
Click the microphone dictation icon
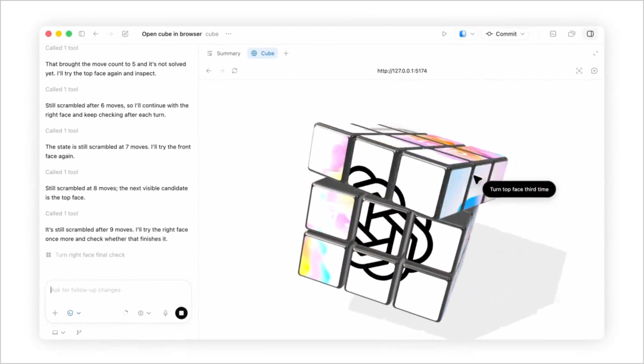pos(166,313)
